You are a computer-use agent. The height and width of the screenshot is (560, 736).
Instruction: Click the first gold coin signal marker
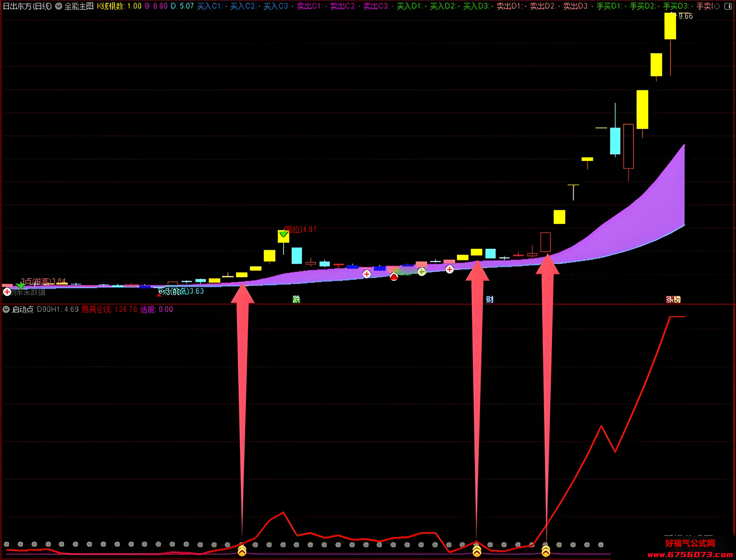[x=242, y=551]
